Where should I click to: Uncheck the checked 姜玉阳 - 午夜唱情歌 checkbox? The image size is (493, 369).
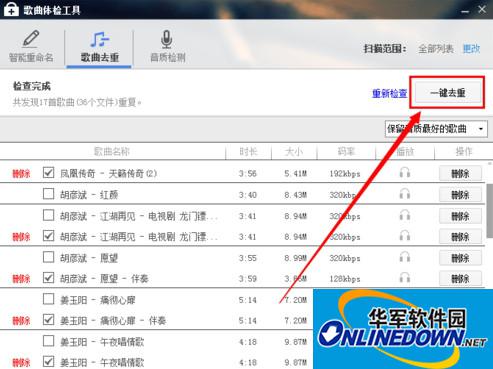pyautogui.click(x=48, y=362)
